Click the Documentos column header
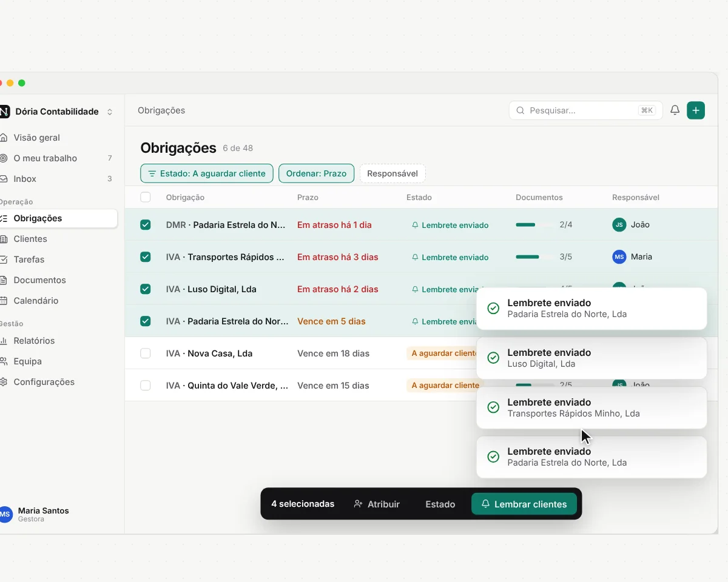Screen dimensions: 728x582 point(539,197)
